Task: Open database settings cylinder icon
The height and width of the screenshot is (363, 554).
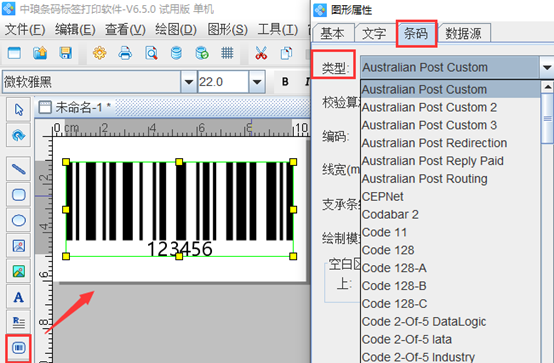Action: (176, 53)
